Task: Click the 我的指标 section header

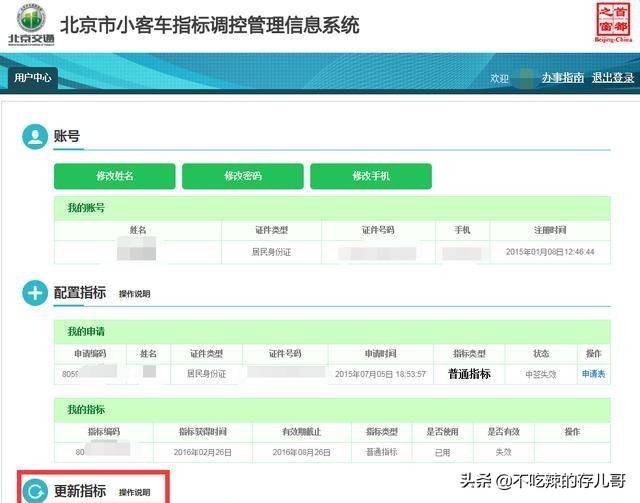Action: pos(332,410)
